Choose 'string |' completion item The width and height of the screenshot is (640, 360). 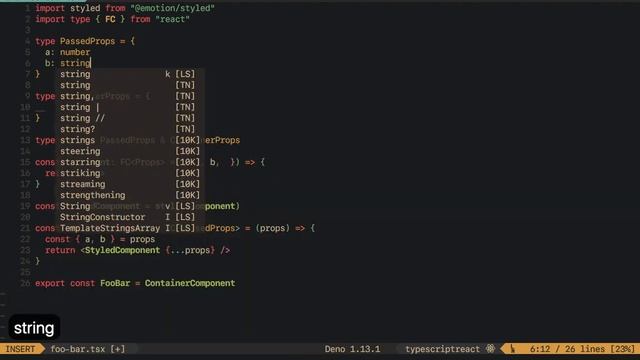(x=130, y=107)
